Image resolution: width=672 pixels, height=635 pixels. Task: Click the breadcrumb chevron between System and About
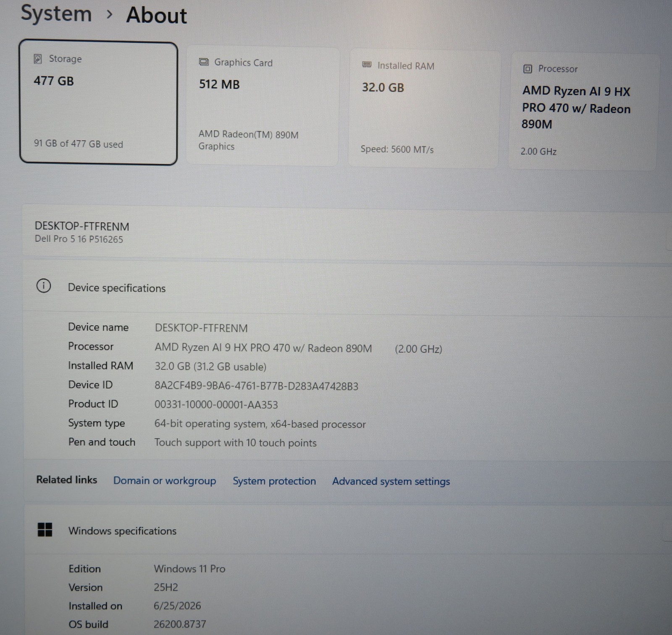pos(110,15)
